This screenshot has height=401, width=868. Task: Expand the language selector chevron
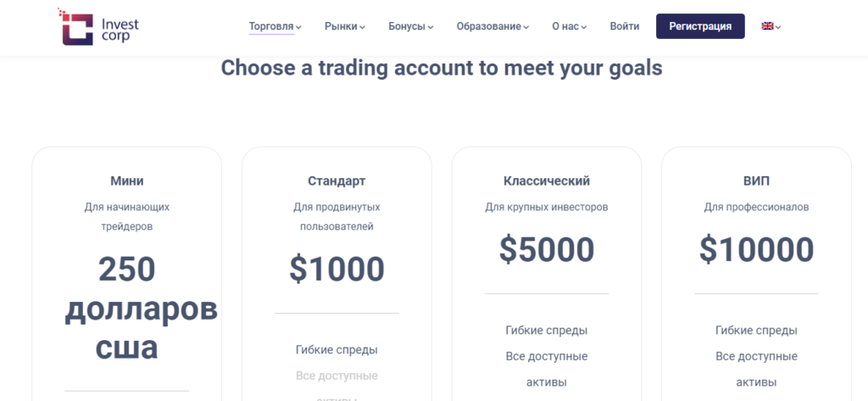(778, 26)
